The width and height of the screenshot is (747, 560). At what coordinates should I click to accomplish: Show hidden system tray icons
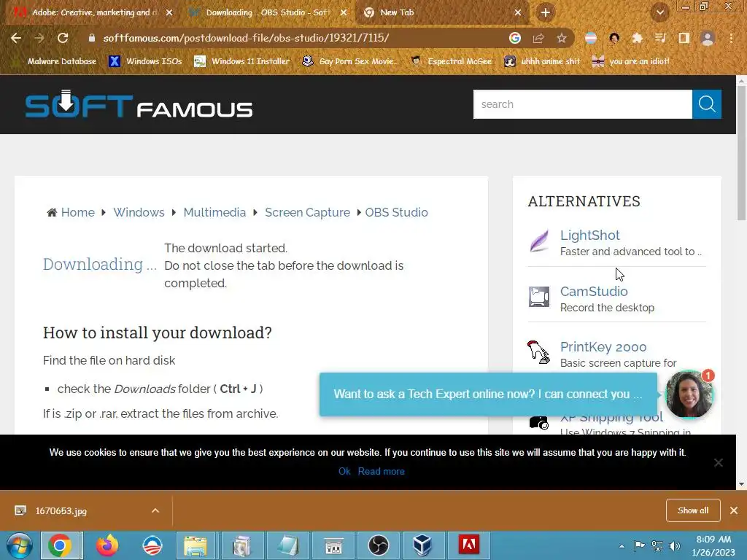click(x=622, y=546)
